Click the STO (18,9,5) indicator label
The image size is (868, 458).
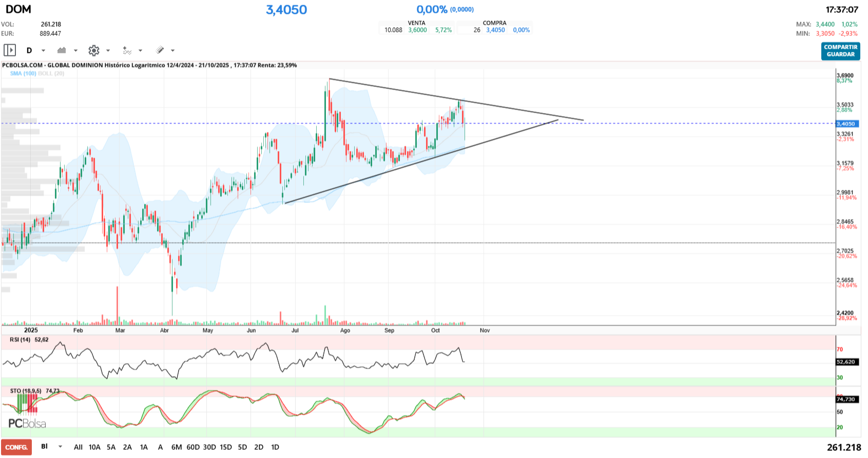[26, 391]
